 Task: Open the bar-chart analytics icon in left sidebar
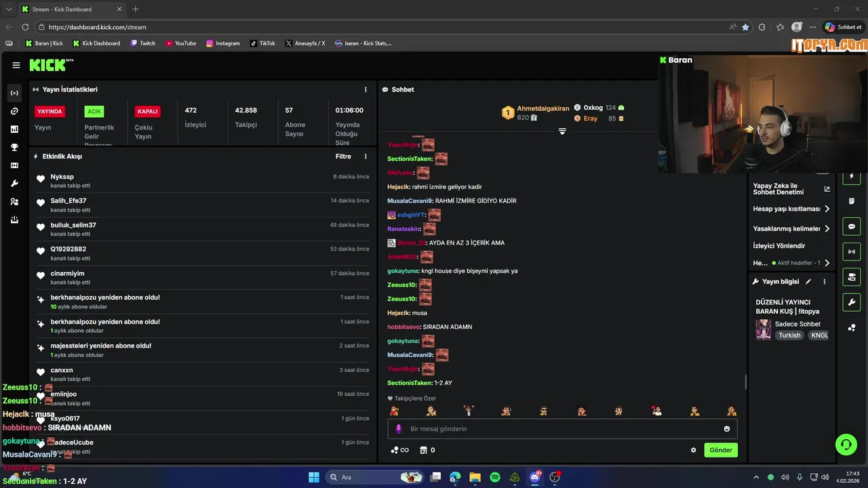[x=14, y=129]
